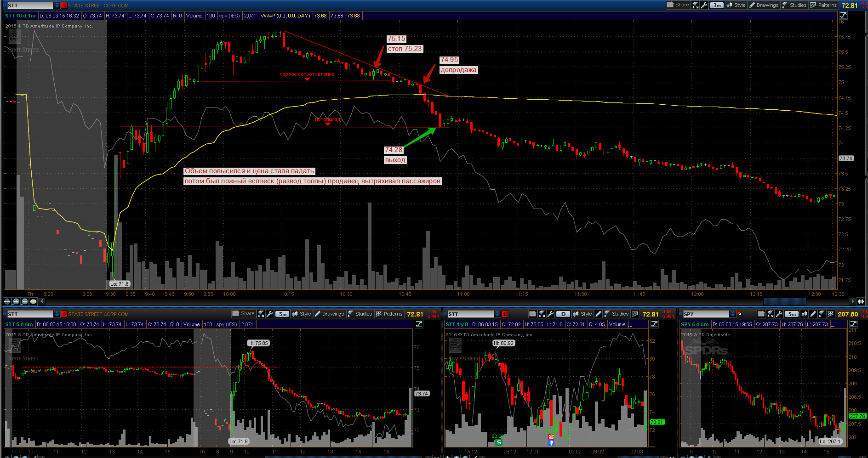Open Studies menu in top chart
This screenshot has height=458, width=868.
pyautogui.click(x=794, y=5)
